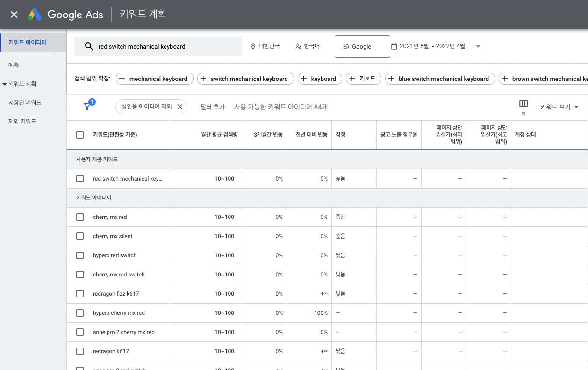
Task: Select 키워드 아이디어 in the sidebar
Action: 33,42
